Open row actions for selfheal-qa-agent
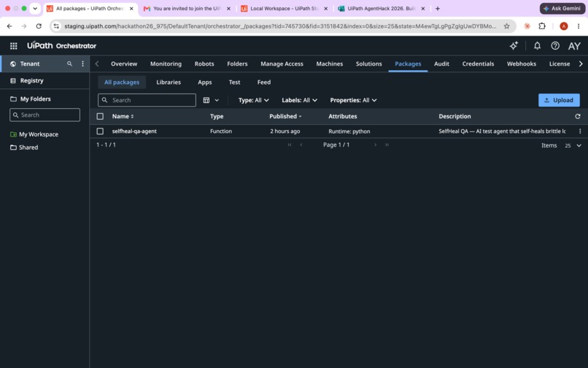Screen dimensions: 588x368 pos(580,131)
